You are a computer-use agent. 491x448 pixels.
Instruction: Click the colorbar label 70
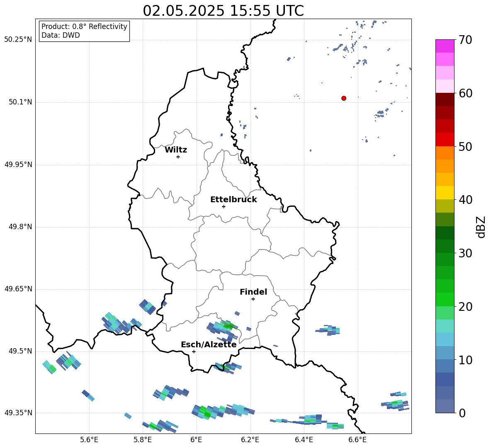pyautogui.click(x=466, y=40)
